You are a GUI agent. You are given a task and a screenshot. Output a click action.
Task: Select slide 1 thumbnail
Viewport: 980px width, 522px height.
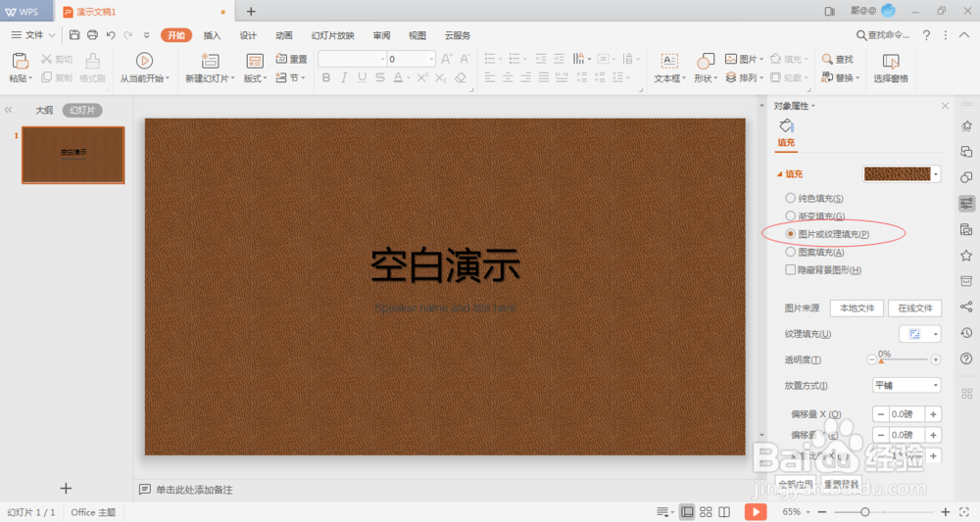(73, 155)
